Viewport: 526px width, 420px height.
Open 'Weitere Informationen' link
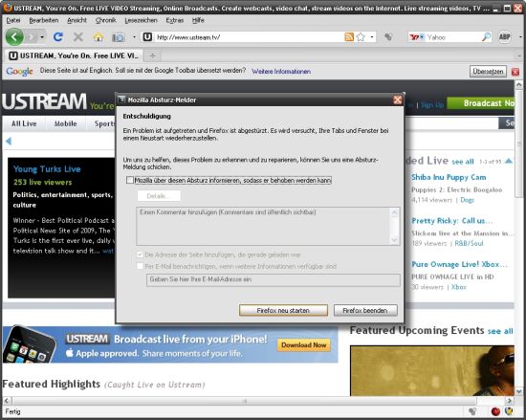pyautogui.click(x=281, y=72)
